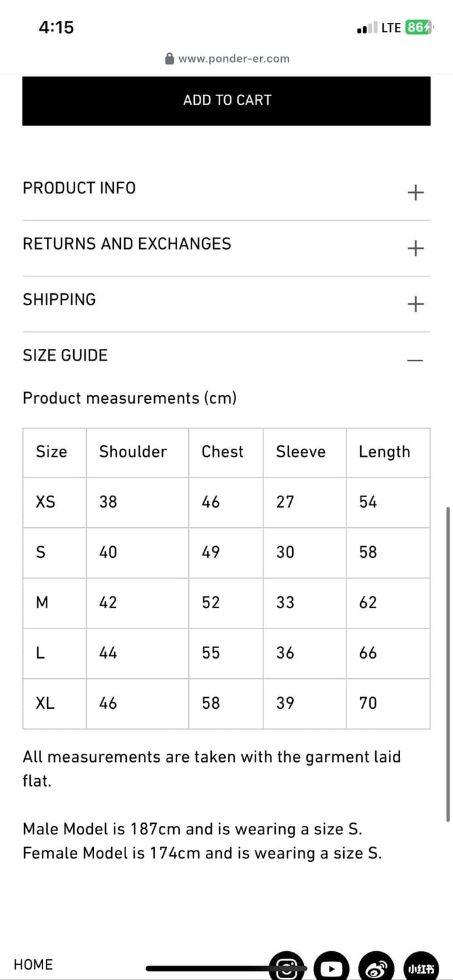Tap the lock icon beside the URL
Screen dimensions: 453x980
tap(170, 58)
